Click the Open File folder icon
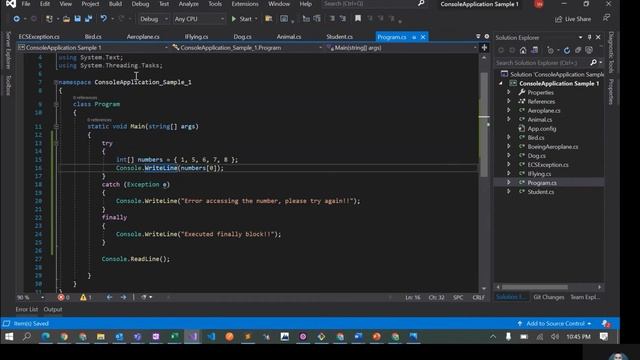Image resolution: width=640 pixels, height=360 pixels. point(66,19)
